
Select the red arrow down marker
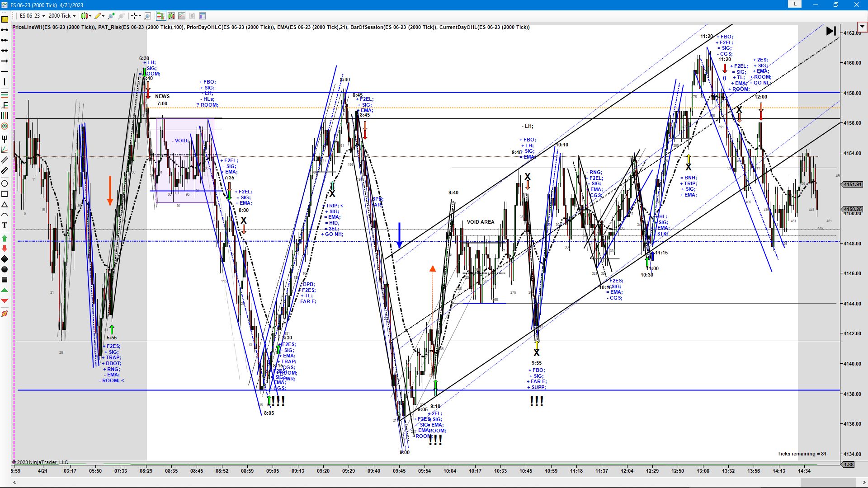click(5, 248)
